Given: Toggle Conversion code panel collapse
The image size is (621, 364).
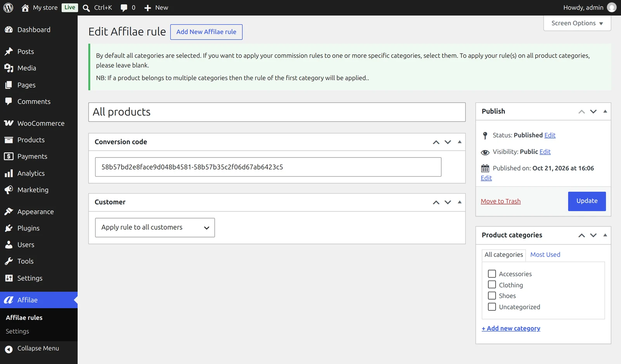Looking at the screenshot, I should [460, 142].
